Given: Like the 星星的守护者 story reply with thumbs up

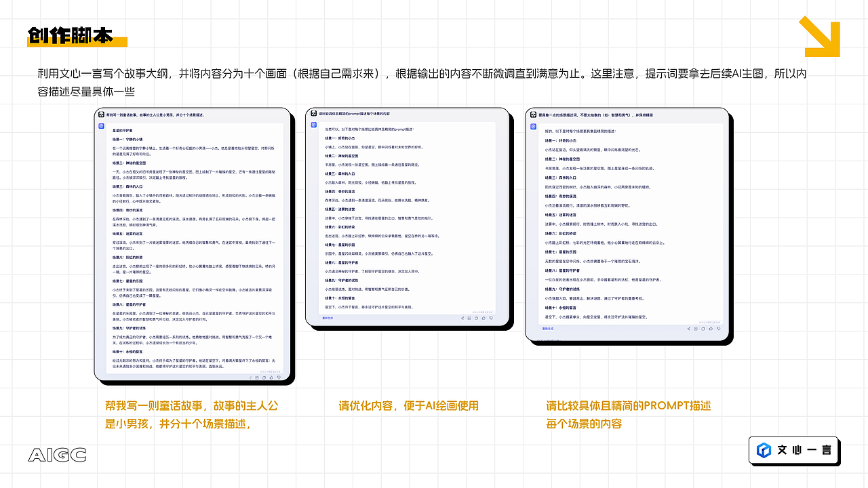Looking at the screenshot, I should pyautogui.click(x=271, y=378).
